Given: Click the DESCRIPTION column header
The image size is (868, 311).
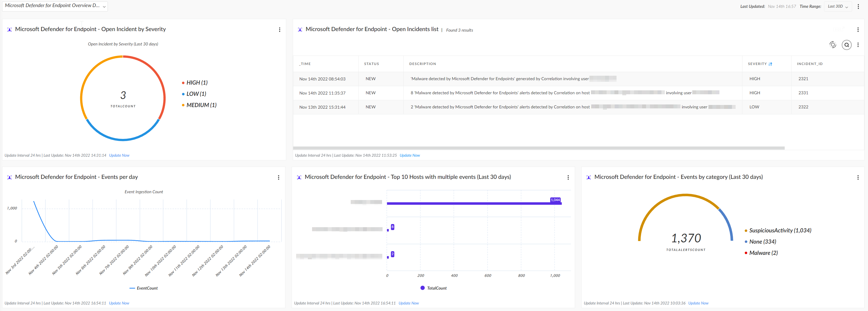Looking at the screenshot, I should pyautogui.click(x=423, y=64).
